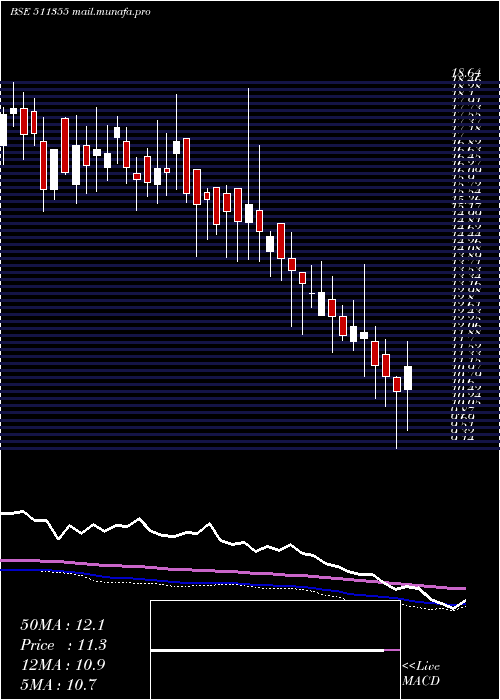This screenshot has width=500, height=700.
Task: Click the BSE 511355 mail.munafa.pro title
Action: (x=80, y=12)
